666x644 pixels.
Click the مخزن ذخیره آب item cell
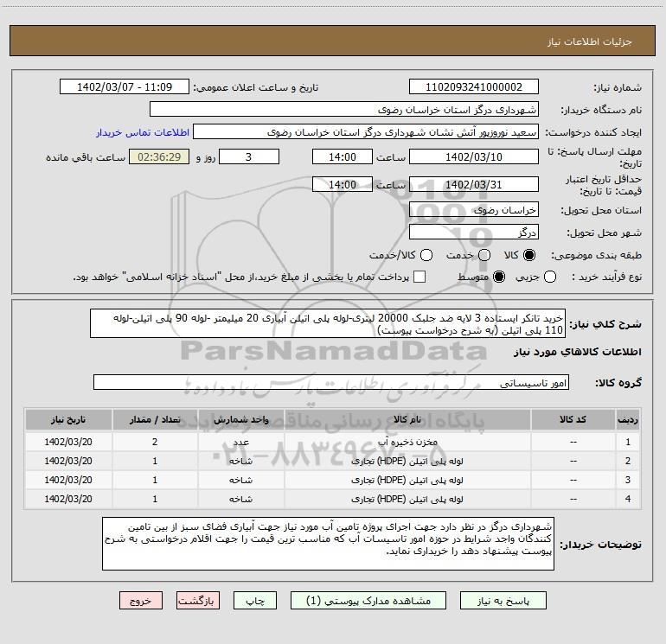(407, 442)
